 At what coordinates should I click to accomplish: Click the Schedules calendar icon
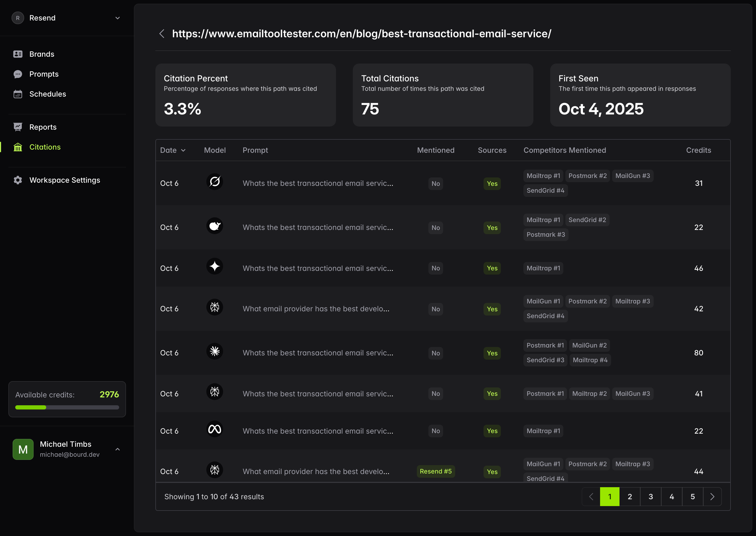point(18,94)
